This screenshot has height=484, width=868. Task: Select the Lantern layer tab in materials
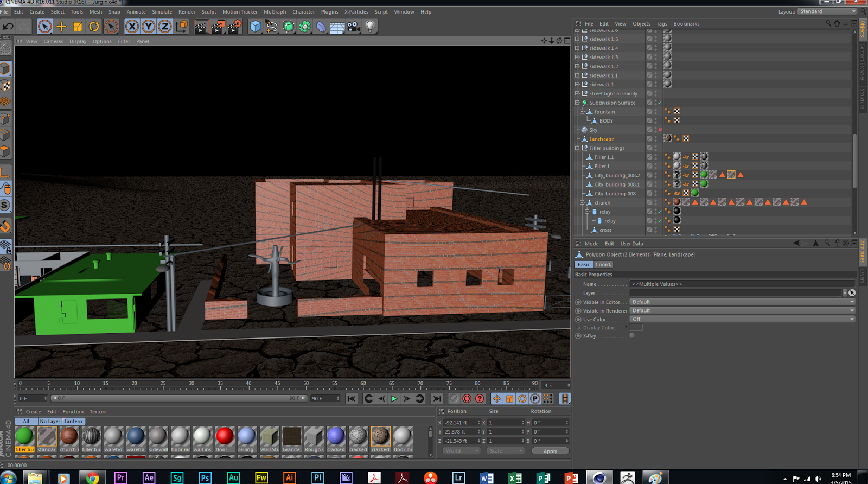(x=73, y=422)
